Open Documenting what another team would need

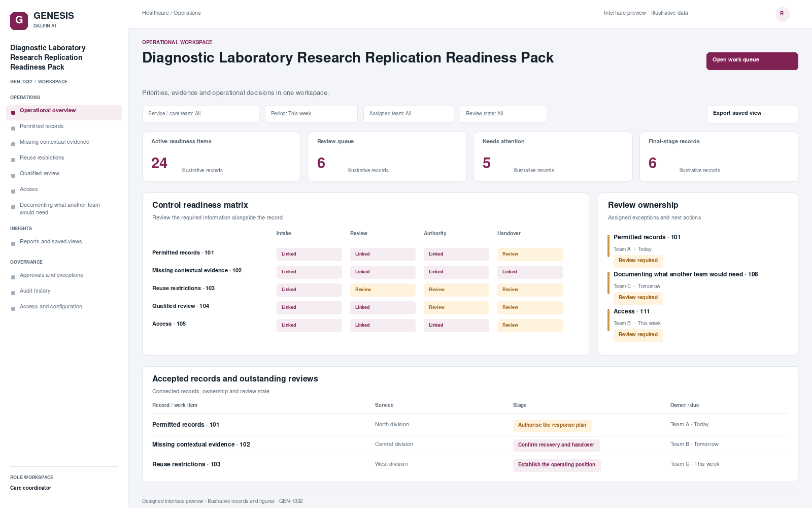click(64, 209)
